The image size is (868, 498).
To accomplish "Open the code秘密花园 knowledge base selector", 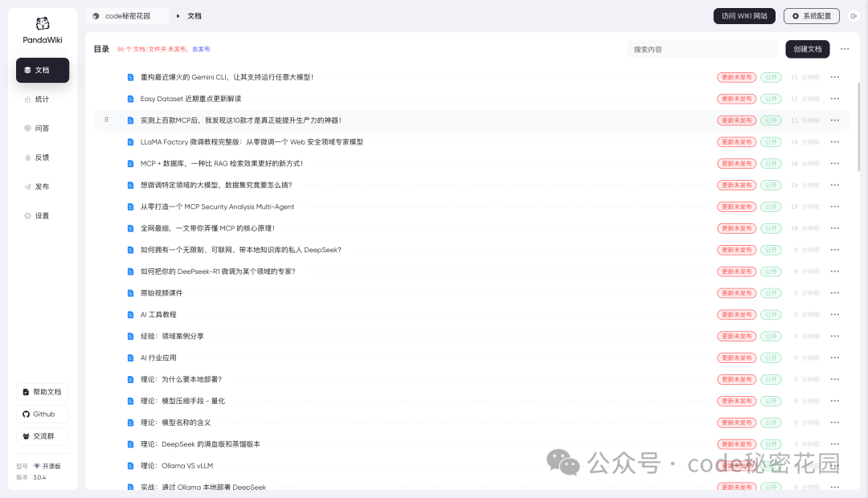I will (127, 16).
